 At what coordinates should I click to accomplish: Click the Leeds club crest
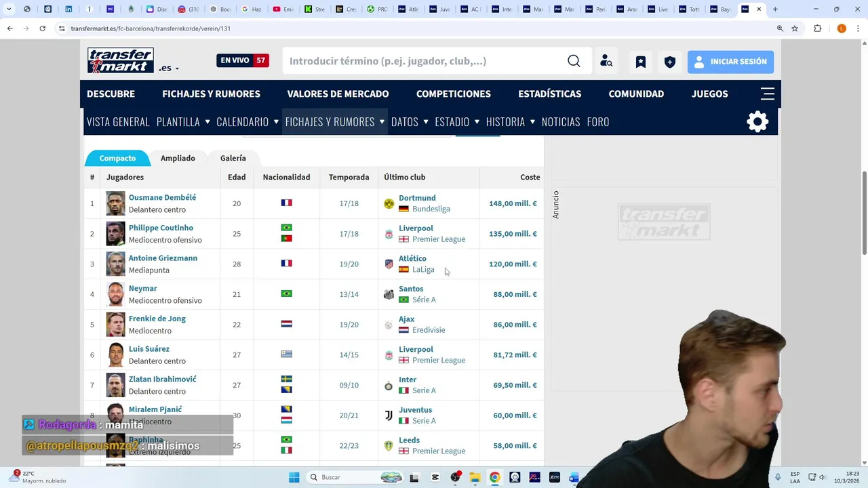tap(389, 446)
